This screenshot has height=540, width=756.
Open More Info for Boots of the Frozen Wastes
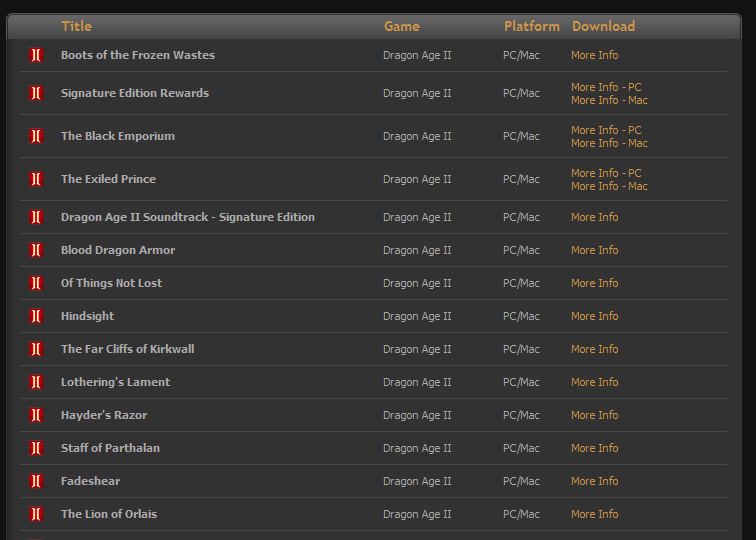(x=594, y=55)
